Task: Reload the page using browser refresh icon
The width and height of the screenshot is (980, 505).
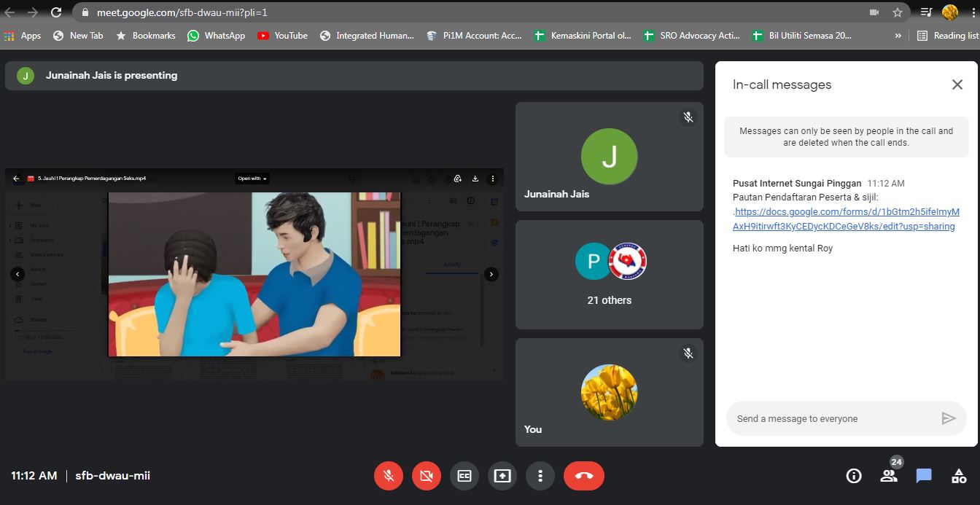Action: pos(56,12)
